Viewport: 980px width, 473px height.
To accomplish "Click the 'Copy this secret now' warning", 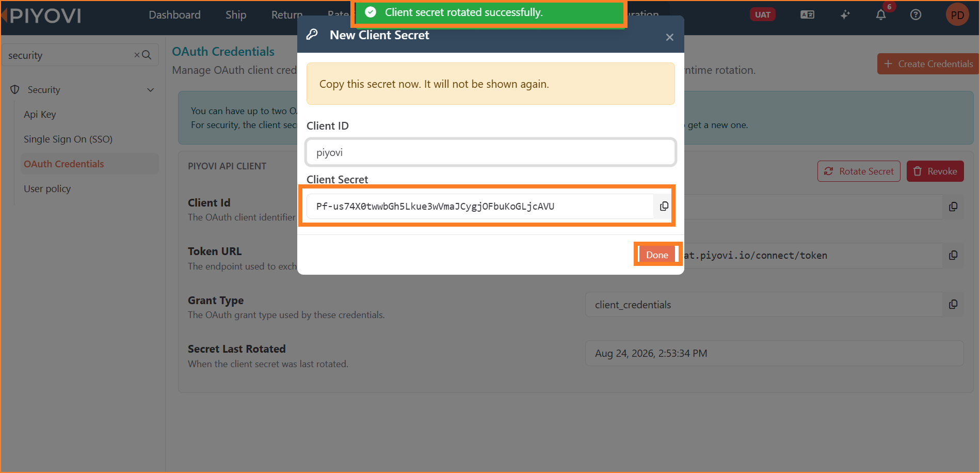I will pyautogui.click(x=490, y=84).
